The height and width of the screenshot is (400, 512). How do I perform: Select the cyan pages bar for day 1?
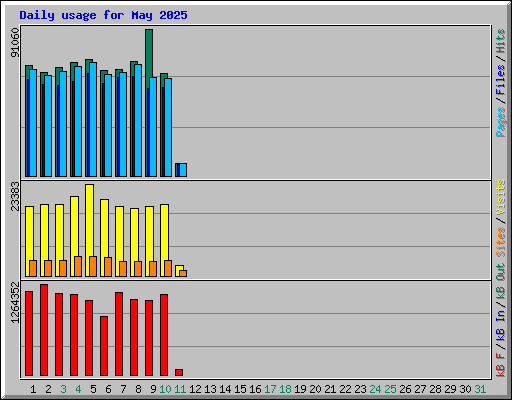pos(33,123)
